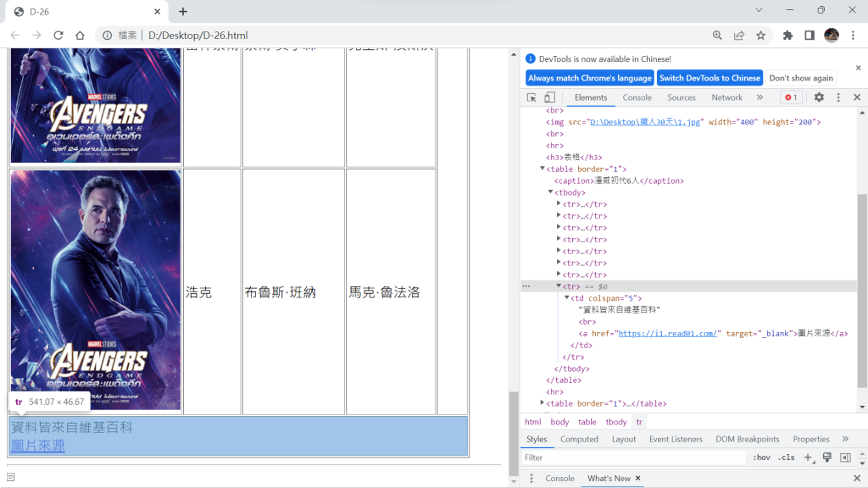The height and width of the screenshot is (488, 868).
Task: Activate the DevTools inspect element picker
Action: pyautogui.click(x=531, y=97)
